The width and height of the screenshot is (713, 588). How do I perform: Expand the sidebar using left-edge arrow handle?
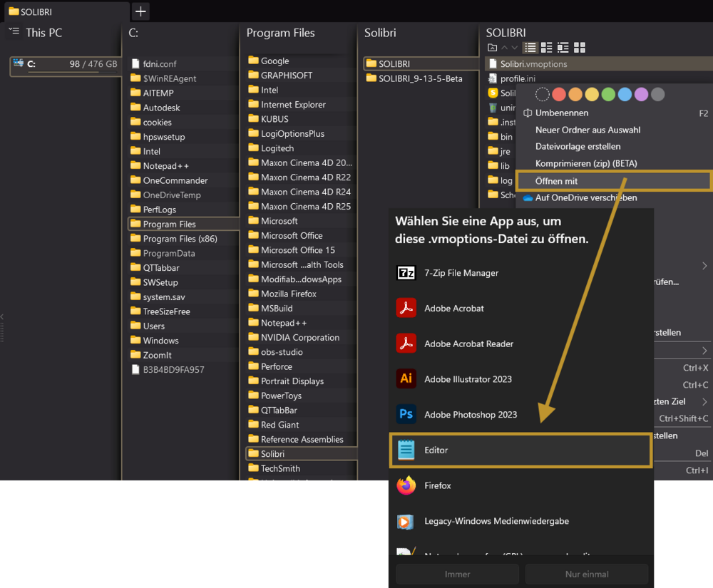[x=2, y=316]
